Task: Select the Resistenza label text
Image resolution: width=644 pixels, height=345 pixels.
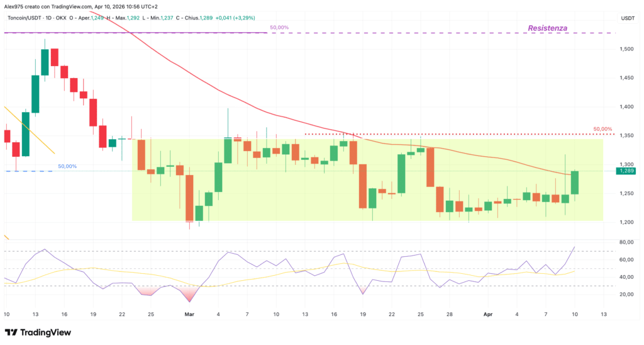Action: [x=548, y=28]
